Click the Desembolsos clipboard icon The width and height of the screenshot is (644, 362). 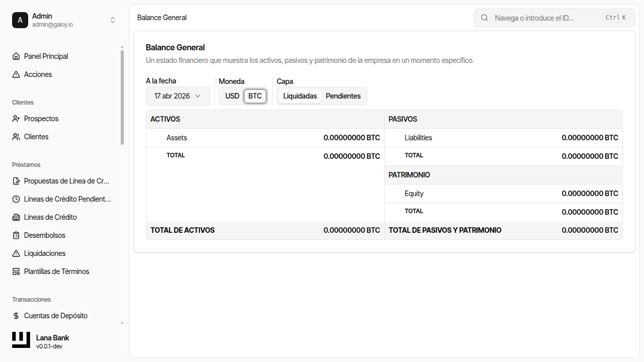pos(16,235)
